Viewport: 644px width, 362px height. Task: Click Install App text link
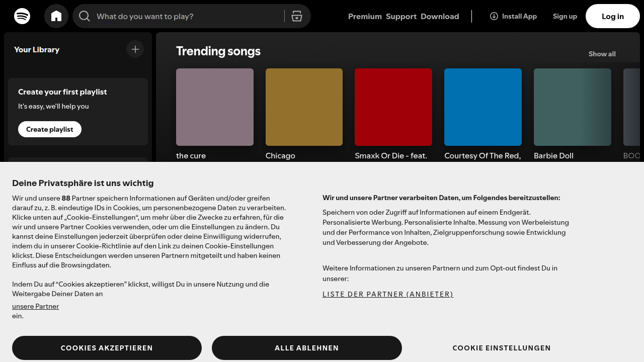click(x=519, y=16)
